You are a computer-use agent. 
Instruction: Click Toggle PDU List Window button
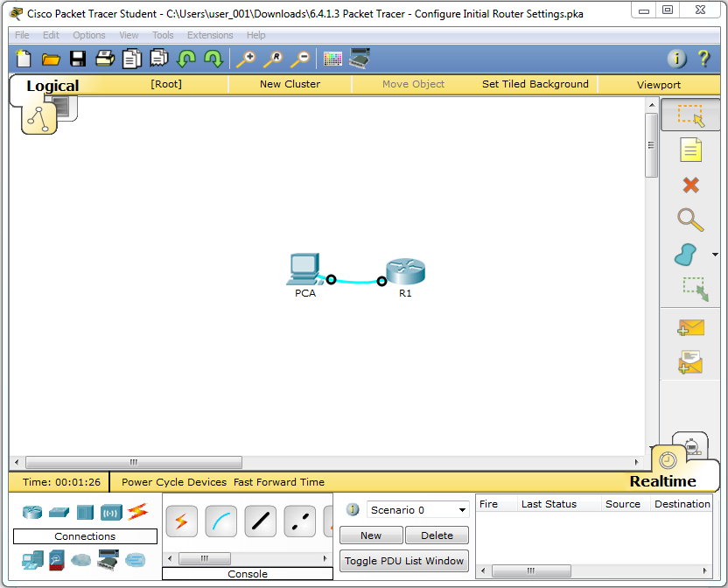click(x=404, y=561)
